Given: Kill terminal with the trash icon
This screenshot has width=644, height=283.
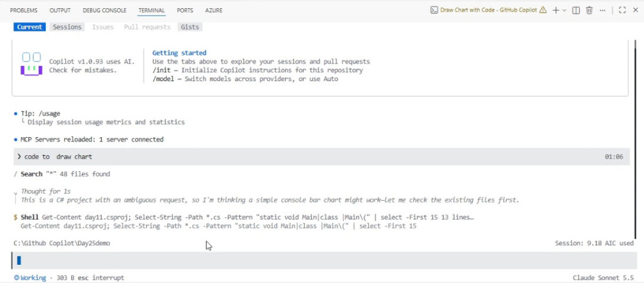Looking at the screenshot, I should click(x=589, y=10).
